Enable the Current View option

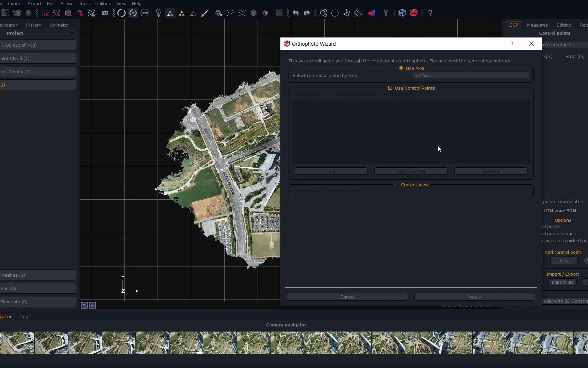click(396, 185)
